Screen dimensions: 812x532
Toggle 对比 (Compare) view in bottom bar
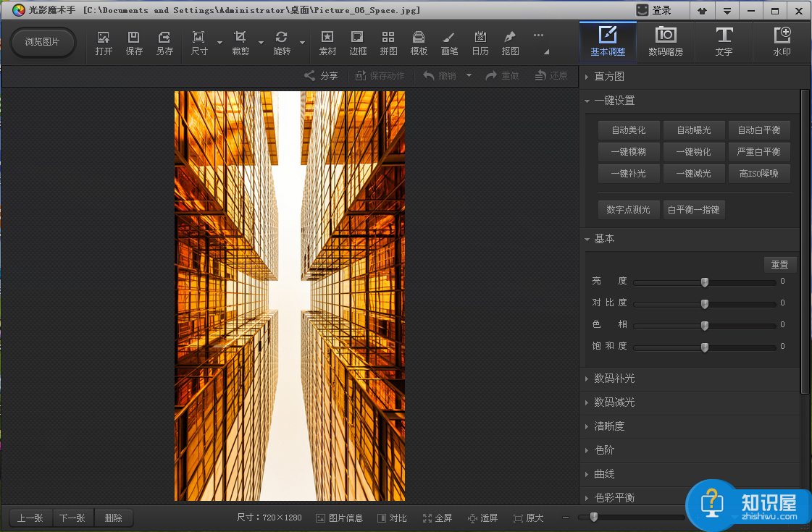[x=392, y=518]
